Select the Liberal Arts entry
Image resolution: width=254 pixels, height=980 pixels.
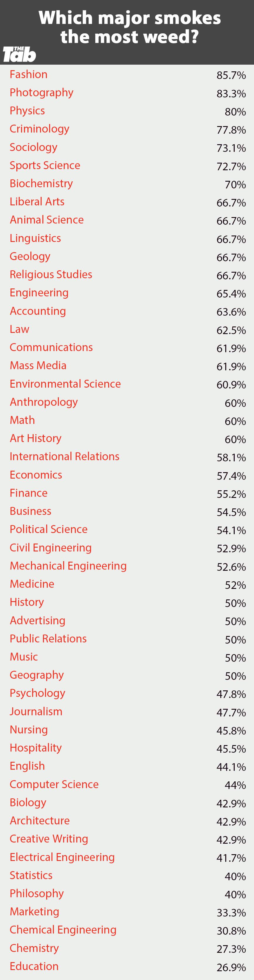[x=37, y=202]
